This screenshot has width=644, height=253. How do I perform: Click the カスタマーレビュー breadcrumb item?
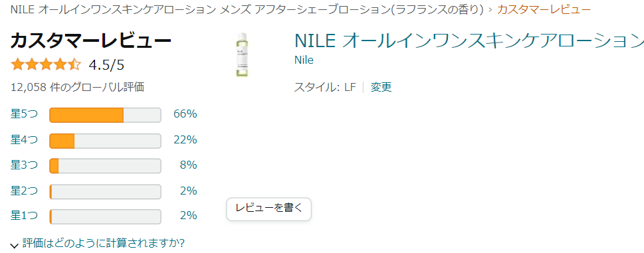pos(544,9)
